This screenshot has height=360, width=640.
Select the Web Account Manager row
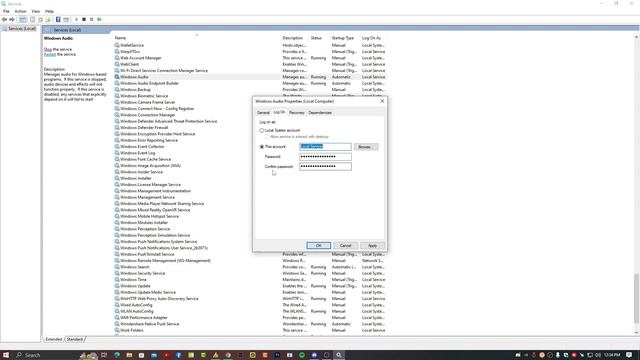[250, 58]
